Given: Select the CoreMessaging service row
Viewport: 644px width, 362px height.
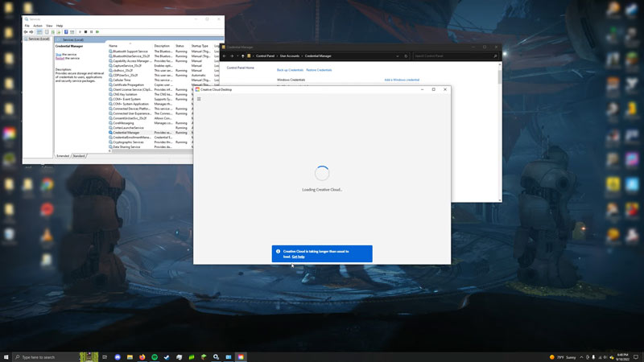Looking at the screenshot, I should (151, 123).
